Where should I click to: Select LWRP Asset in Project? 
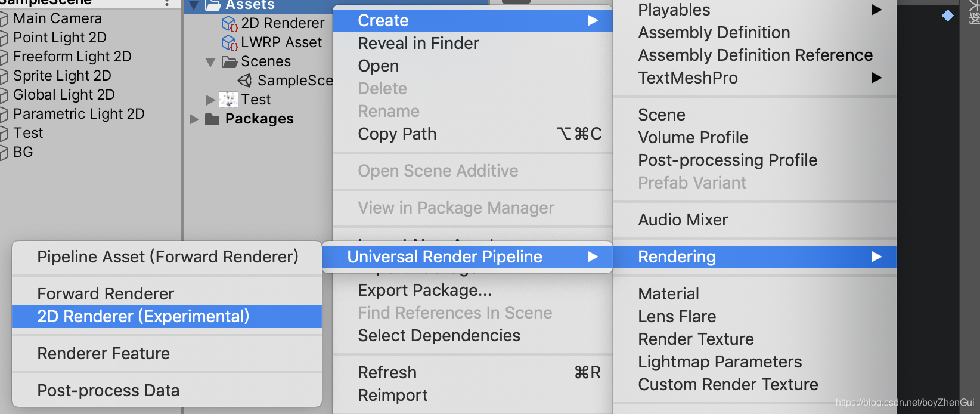[x=281, y=42]
